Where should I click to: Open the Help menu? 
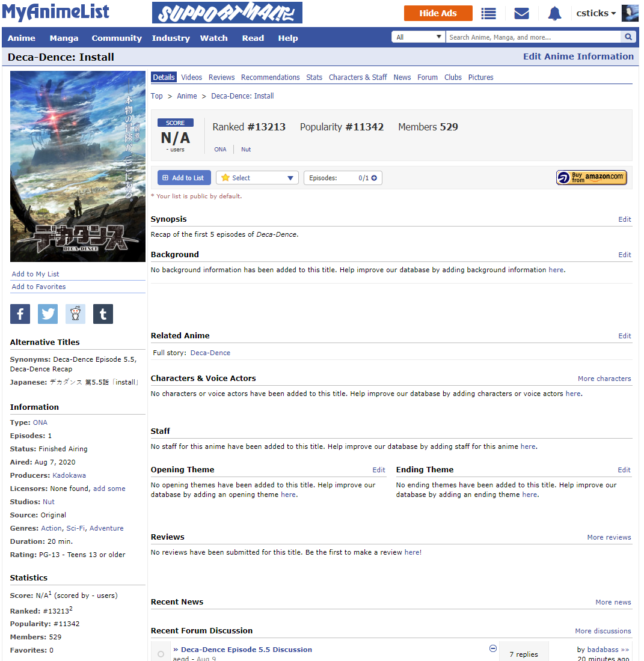[x=288, y=38]
